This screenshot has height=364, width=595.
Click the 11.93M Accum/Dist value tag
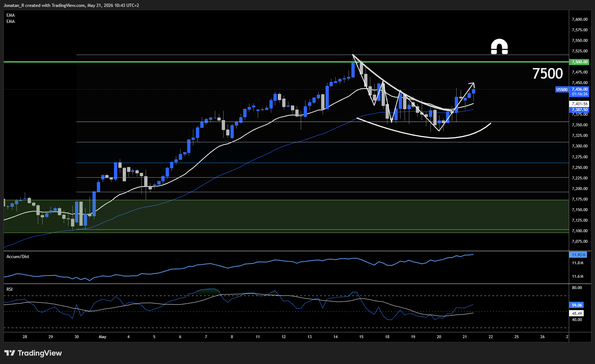point(578,255)
